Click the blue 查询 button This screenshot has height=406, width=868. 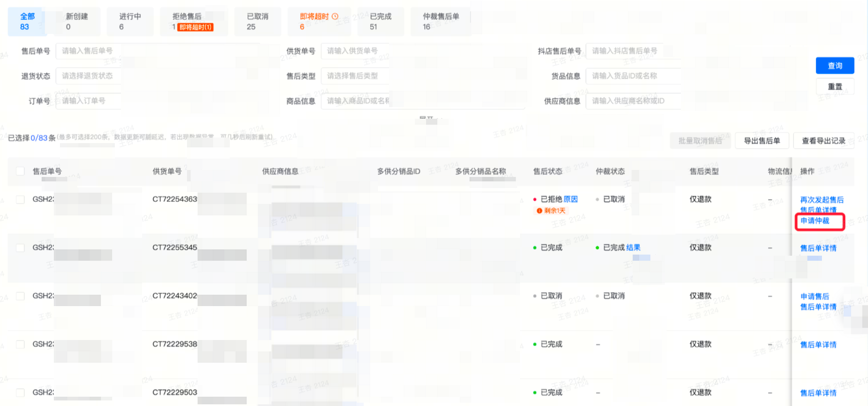(x=835, y=65)
